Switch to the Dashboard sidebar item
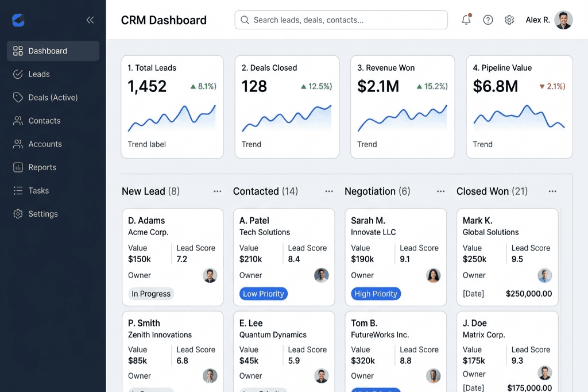 pyautogui.click(x=17, y=51)
